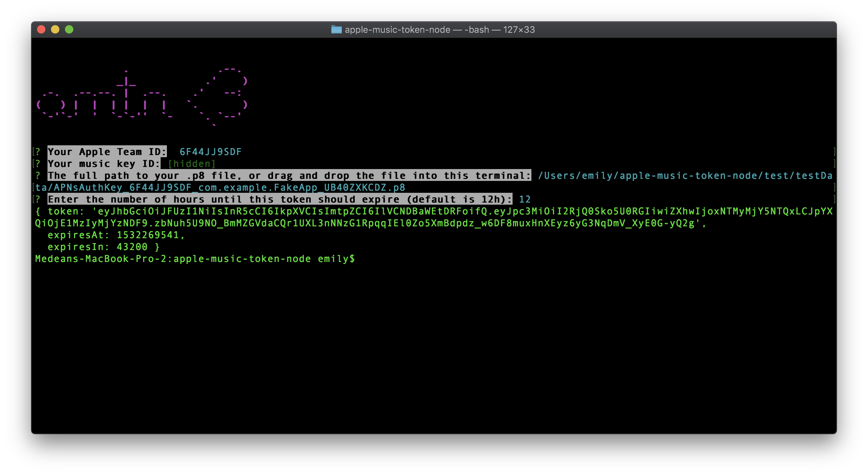Viewport: 868px width, 475px height.
Task: Click the green zoom window button
Action: point(69,30)
